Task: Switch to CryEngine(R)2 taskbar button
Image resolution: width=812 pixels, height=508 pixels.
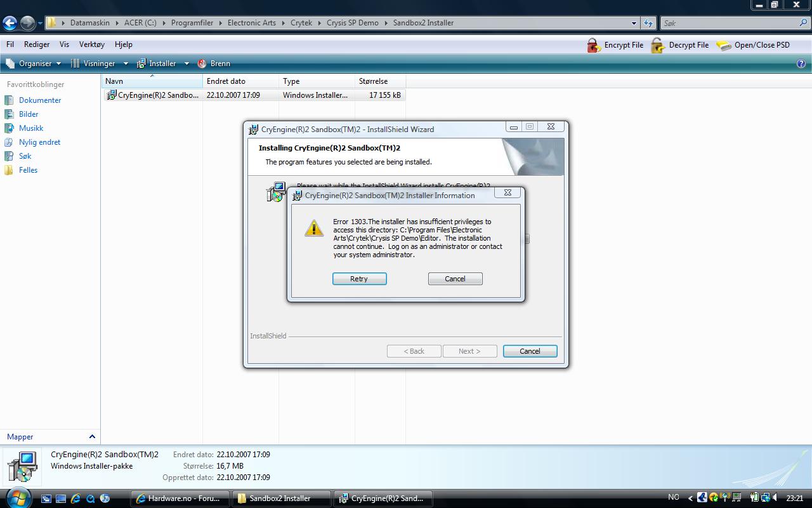Action: [383, 498]
